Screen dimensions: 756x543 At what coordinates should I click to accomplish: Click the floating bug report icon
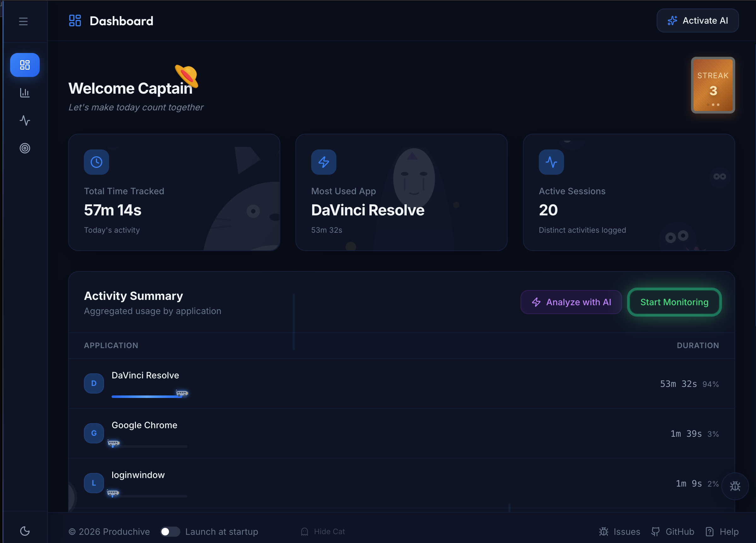pyautogui.click(x=735, y=486)
